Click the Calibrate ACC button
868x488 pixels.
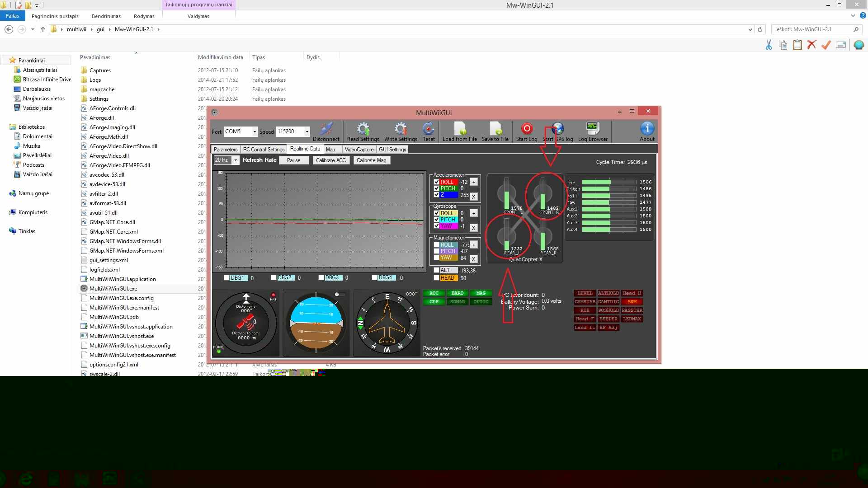coord(331,160)
